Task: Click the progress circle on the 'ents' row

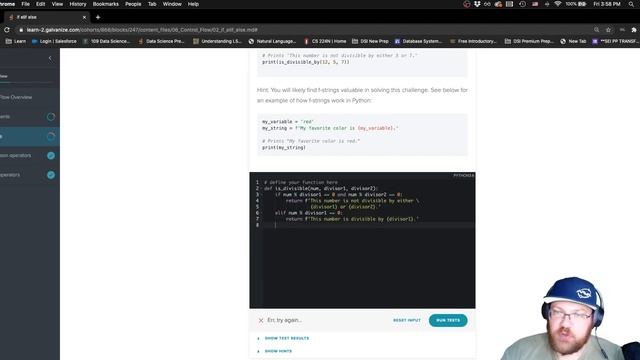Action: coord(51,117)
